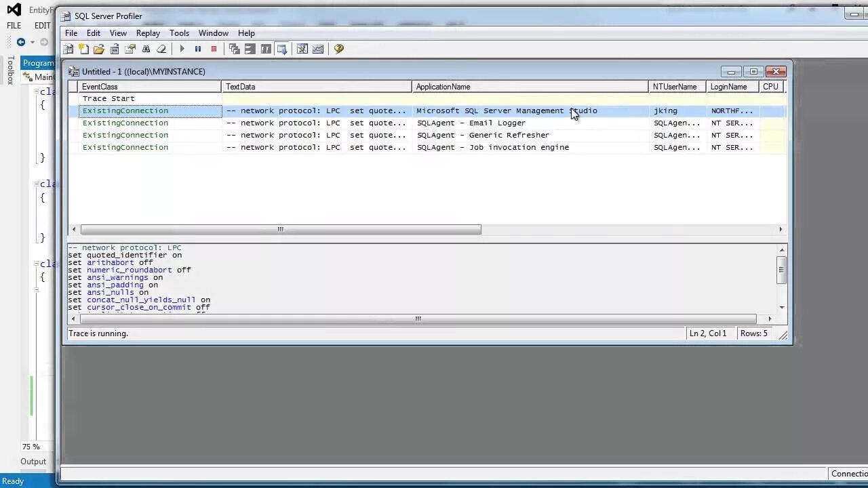Select the Trace Start row
The width and height of the screenshot is (868, 488).
pyautogui.click(x=427, y=98)
